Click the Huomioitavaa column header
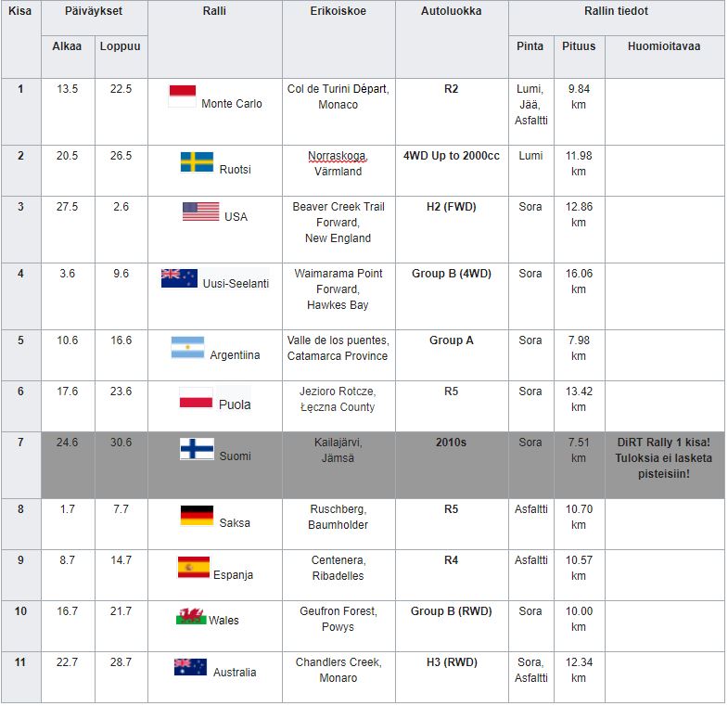This screenshot has width=728, height=706. coord(664,45)
